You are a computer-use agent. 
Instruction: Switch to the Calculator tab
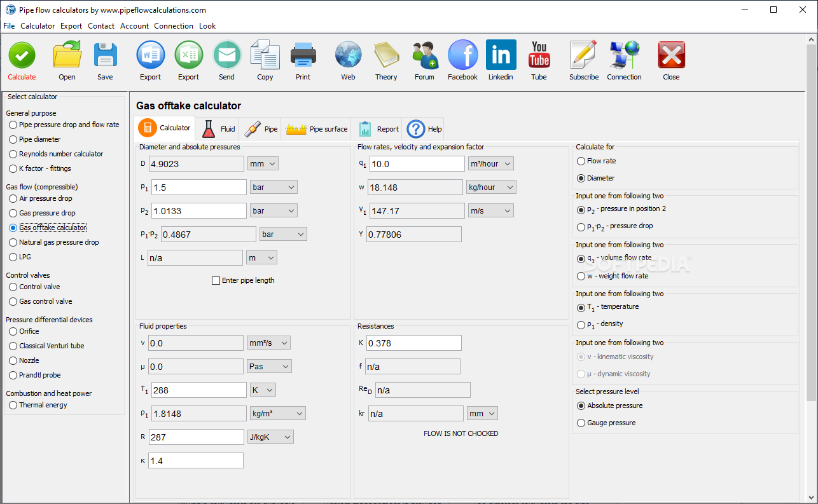[165, 128]
